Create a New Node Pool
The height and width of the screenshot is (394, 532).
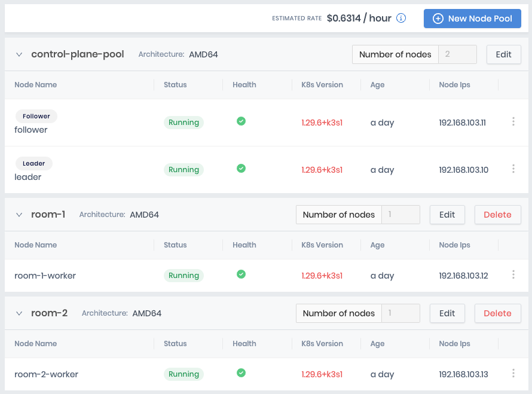click(x=472, y=19)
